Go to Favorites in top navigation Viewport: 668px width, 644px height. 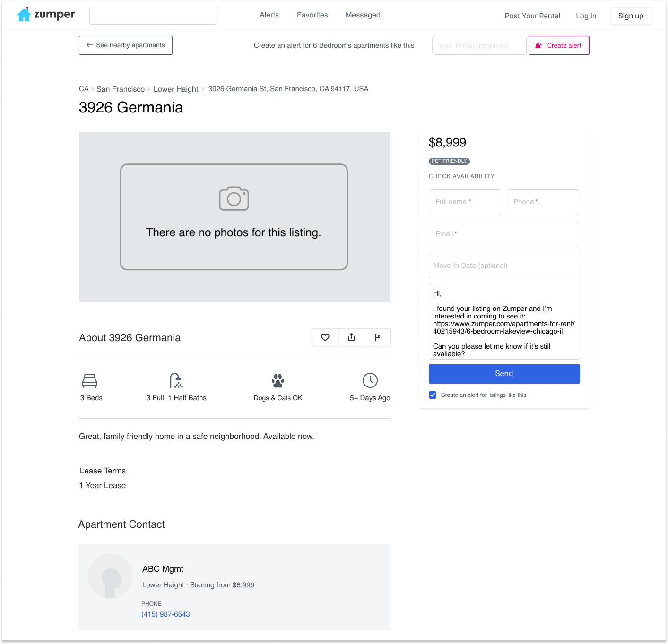coord(312,15)
